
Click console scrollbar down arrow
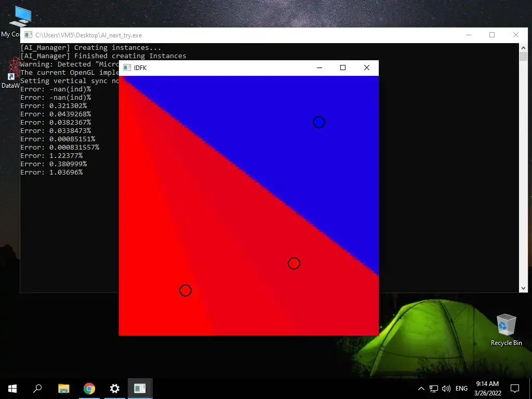523,288
